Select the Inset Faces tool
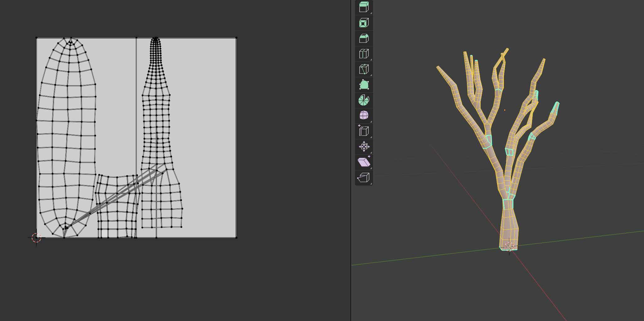Viewport: 644px width, 321px height. click(x=364, y=23)
